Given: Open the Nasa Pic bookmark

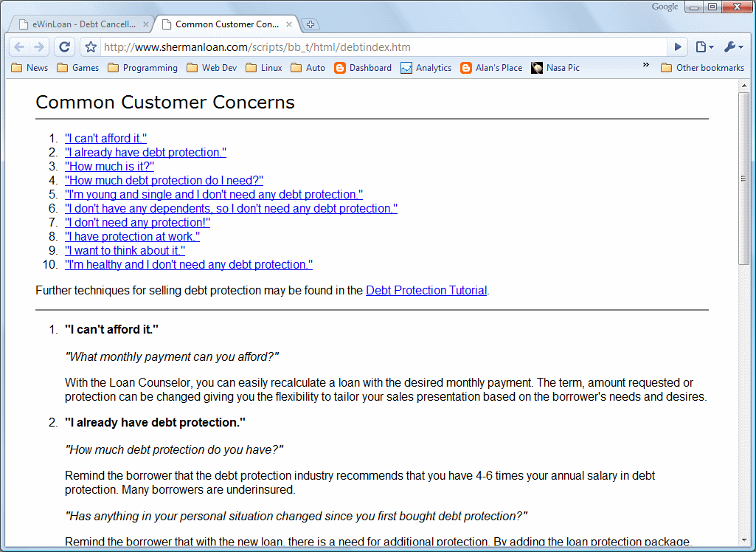Looking at the screenshot, I should 555,68.
